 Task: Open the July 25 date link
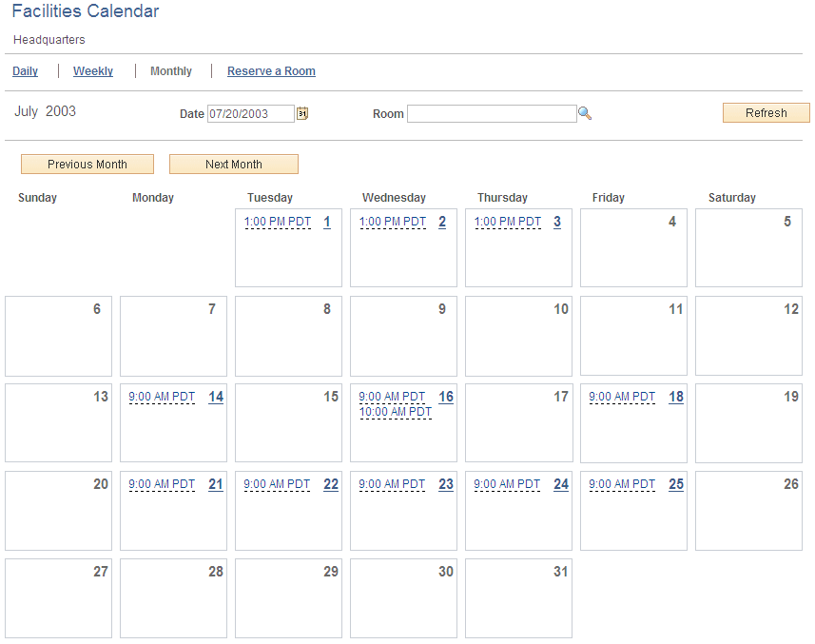pos(675,484)
